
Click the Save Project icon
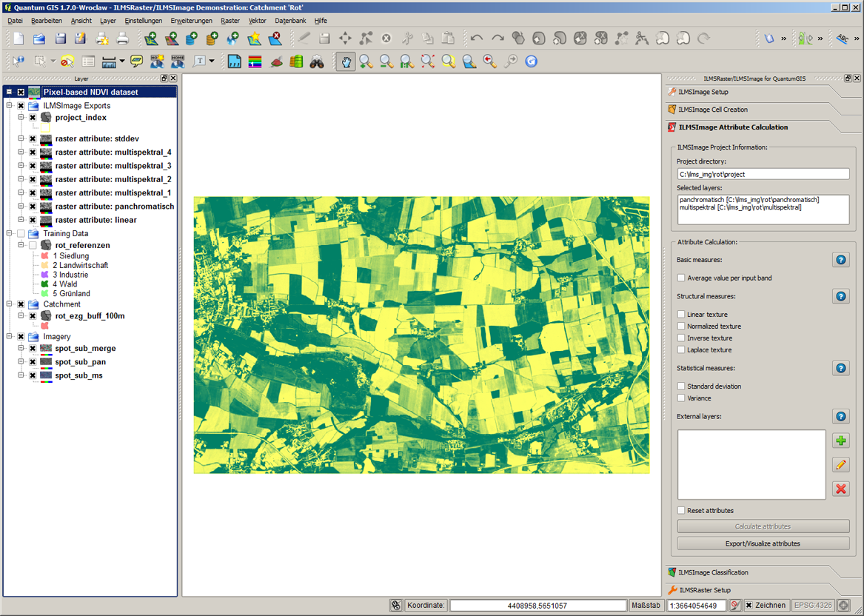click(60, 38)
